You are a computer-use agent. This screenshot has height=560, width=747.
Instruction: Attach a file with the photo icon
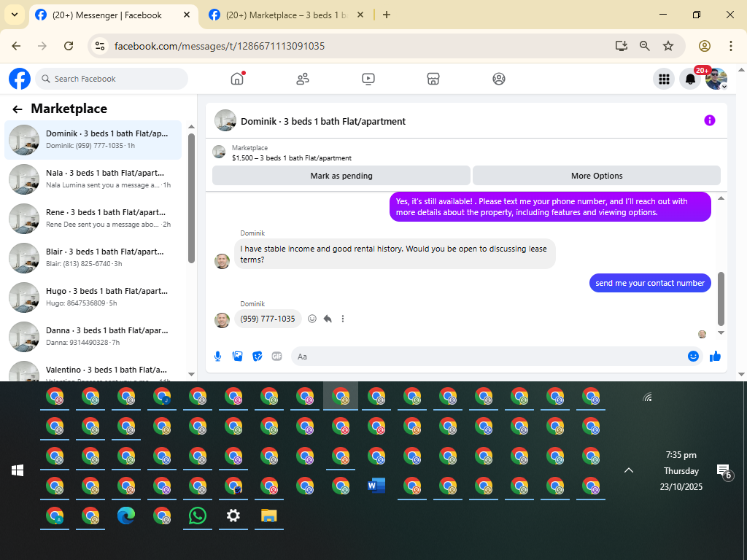237,356
